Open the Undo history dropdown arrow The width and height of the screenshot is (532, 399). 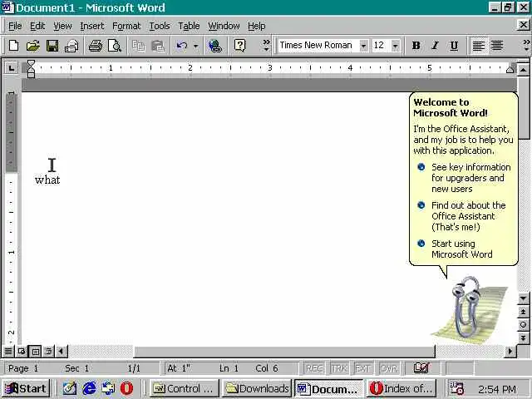click(196, 46)
